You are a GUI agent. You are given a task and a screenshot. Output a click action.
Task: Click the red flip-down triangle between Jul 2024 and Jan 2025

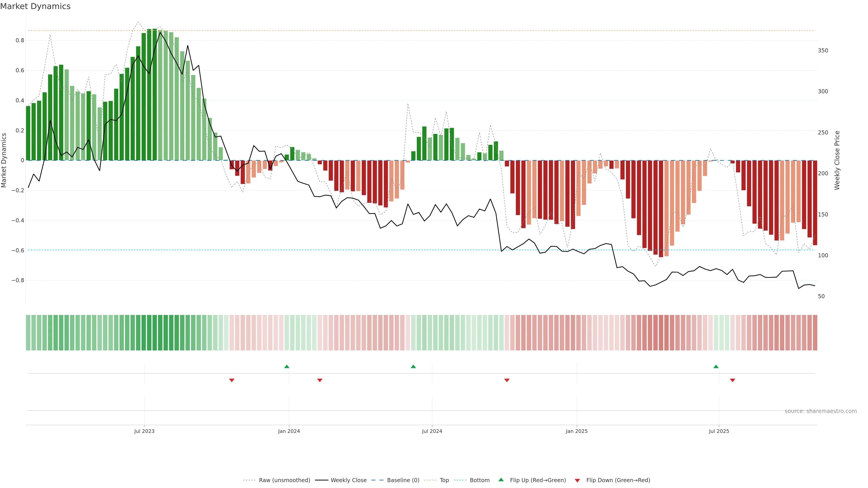pyautogui.click(x=507, y=380)
